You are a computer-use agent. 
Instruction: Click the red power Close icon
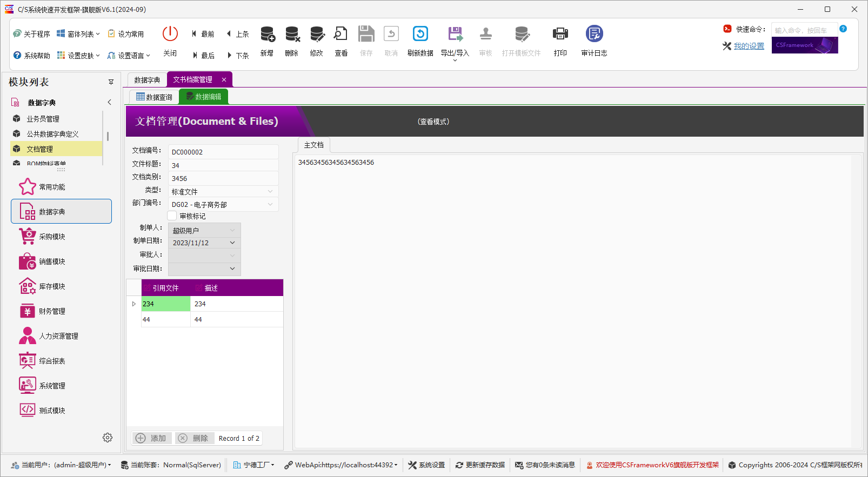pos(170,34)
